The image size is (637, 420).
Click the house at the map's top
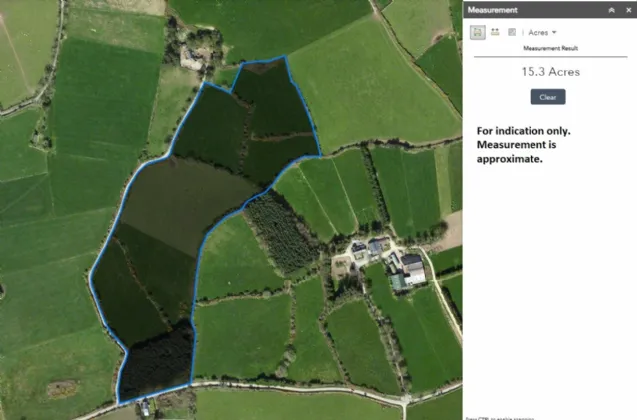pyautogui.click(x=193, y=57)
